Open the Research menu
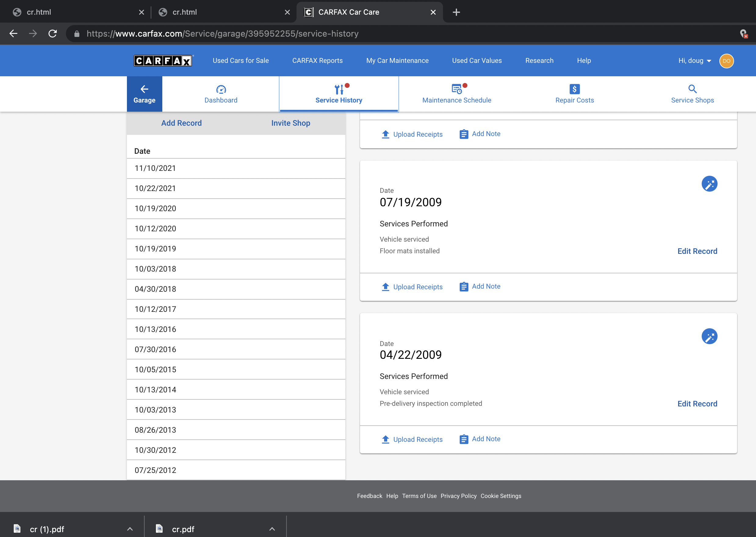This screenshot has height=537, width=756. [539, 61]
